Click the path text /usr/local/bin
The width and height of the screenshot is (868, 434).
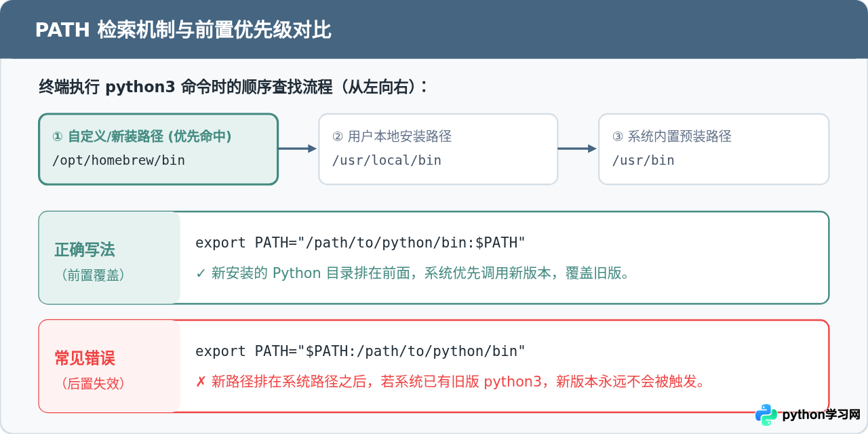coord(387,160)
